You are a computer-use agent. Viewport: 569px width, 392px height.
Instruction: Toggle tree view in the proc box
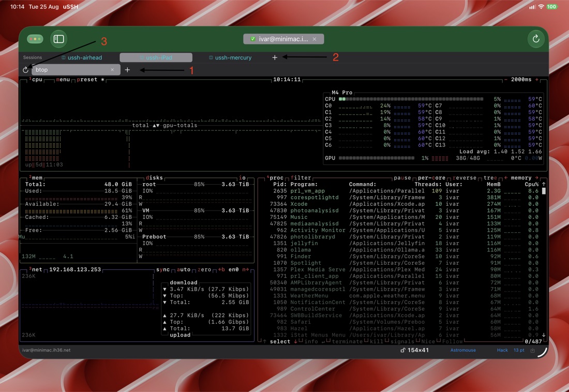coord(490,178)
